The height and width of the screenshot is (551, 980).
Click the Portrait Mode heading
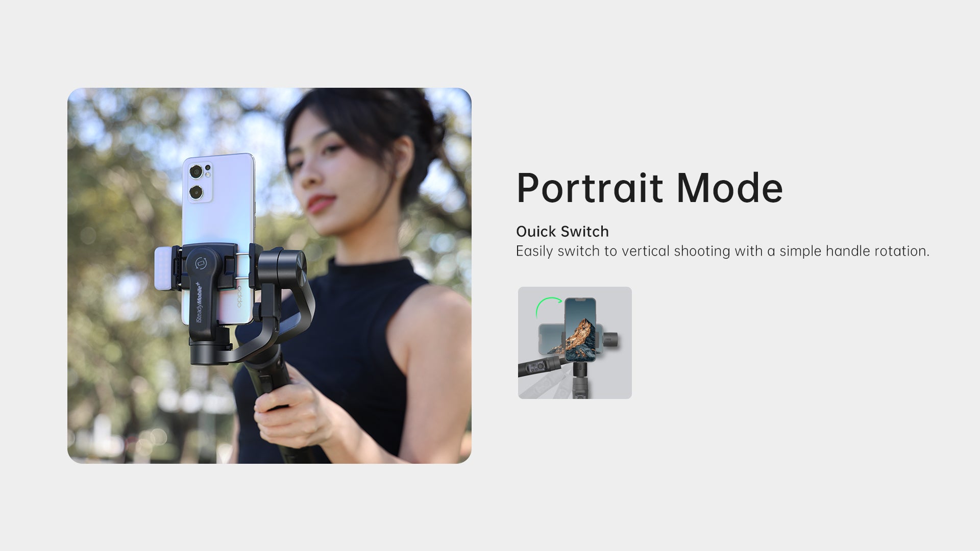(x=649, y=188)
